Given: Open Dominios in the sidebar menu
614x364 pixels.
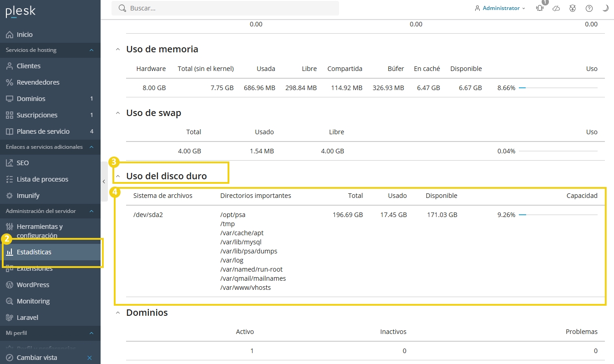Looking at the screenshot, I should pos(31,99).
